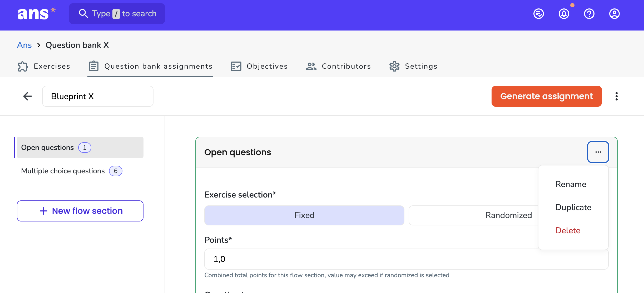Switch to the Contributors tab
Image resolution: width=644 pixels, height=293 pixels.
coord(338,66)
